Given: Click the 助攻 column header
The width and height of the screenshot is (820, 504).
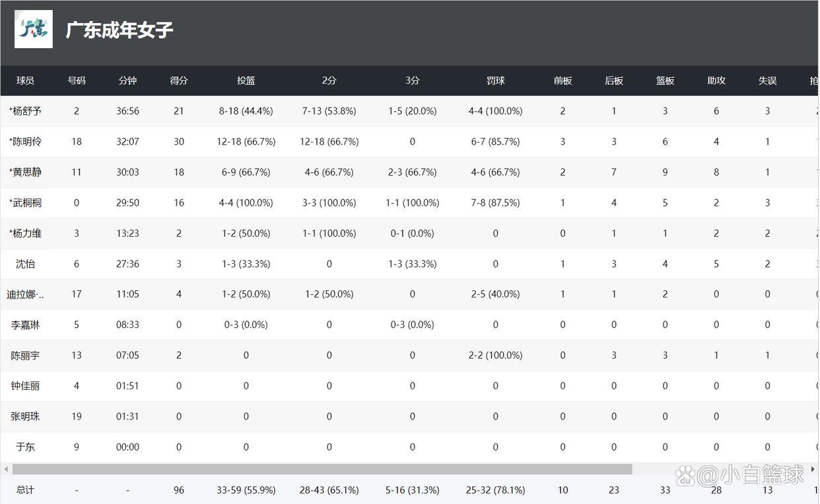Looking at the screenshot, I should [x=716, y=80].
